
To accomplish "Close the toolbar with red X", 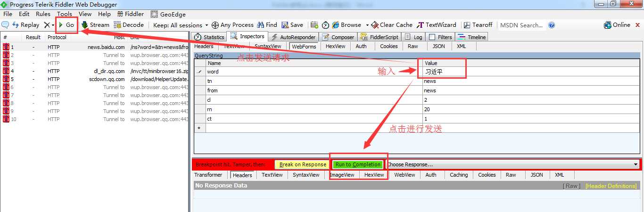I will click(638, 25).
